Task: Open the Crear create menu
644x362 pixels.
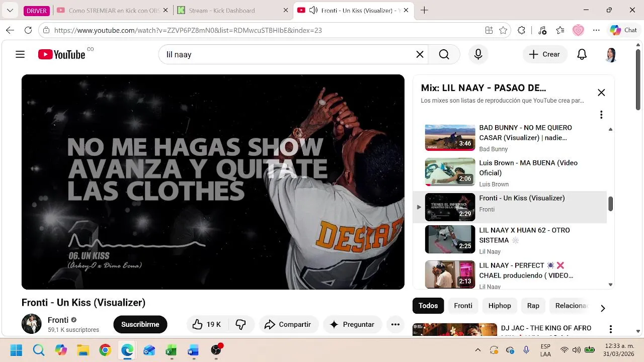Action: pyautogui.click(x=545, y=54)
